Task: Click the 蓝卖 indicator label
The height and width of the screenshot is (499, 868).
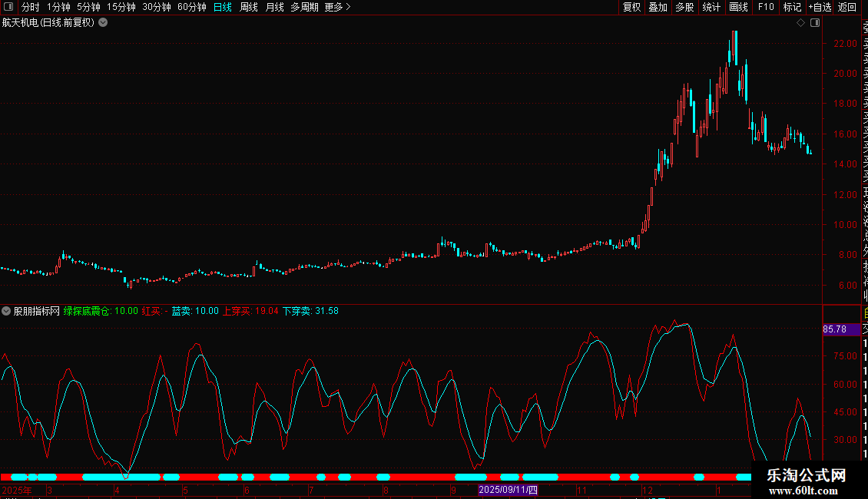Action: (195, 311)
